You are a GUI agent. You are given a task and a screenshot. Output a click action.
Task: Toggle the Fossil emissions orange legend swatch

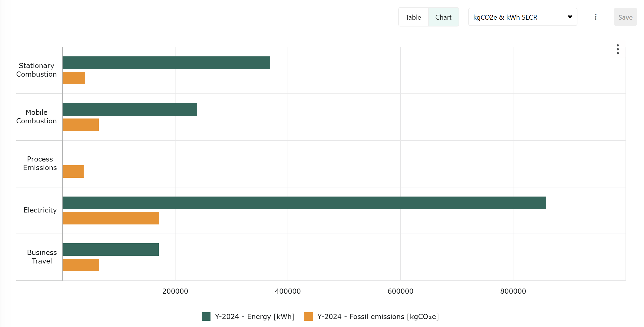pos(309,316)
